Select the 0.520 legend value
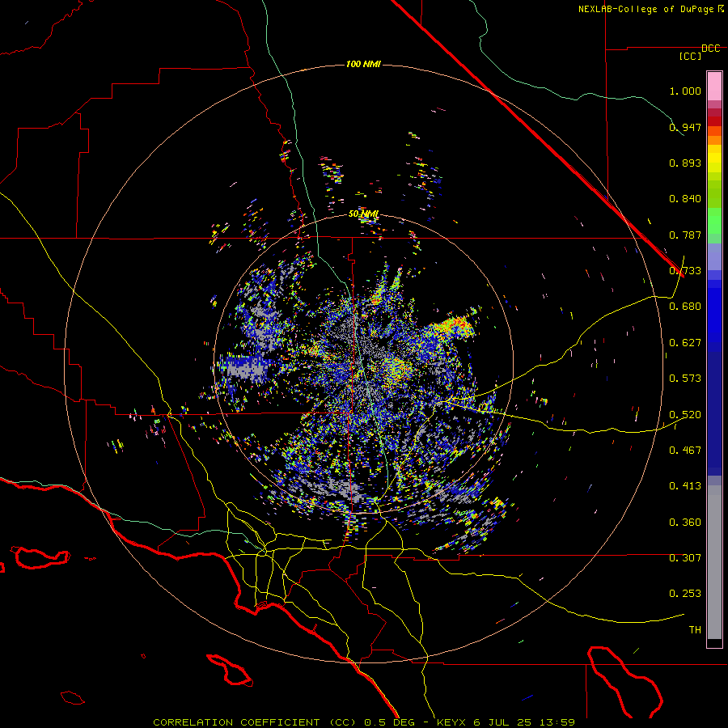Screen dimensions: 728x728 [685, 415]
